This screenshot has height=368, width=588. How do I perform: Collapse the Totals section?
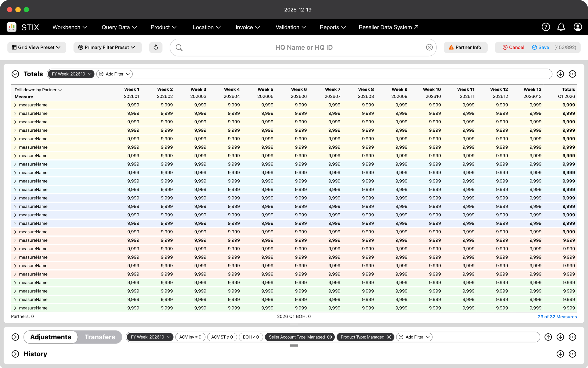pyautogui.click(x=15, y=74)
